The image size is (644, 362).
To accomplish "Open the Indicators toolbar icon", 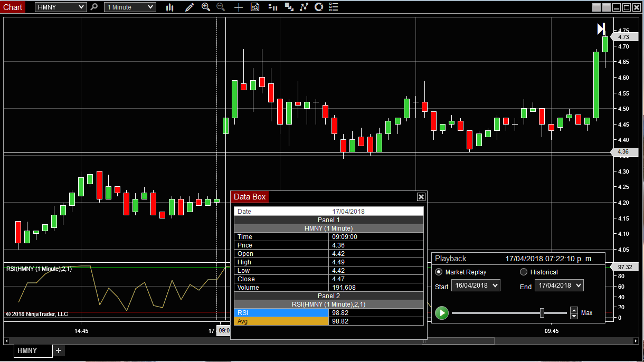I will (x=304, y=7).
